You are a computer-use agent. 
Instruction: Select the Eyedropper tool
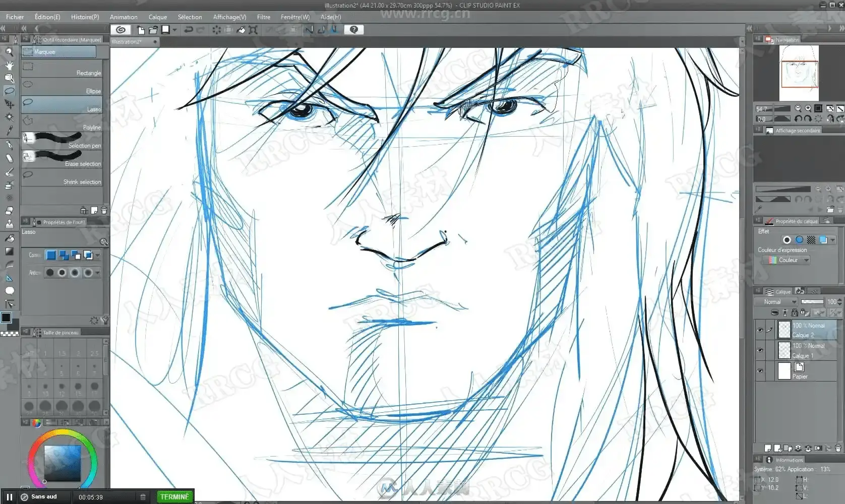pyautogui.click(x=9, y=130)
